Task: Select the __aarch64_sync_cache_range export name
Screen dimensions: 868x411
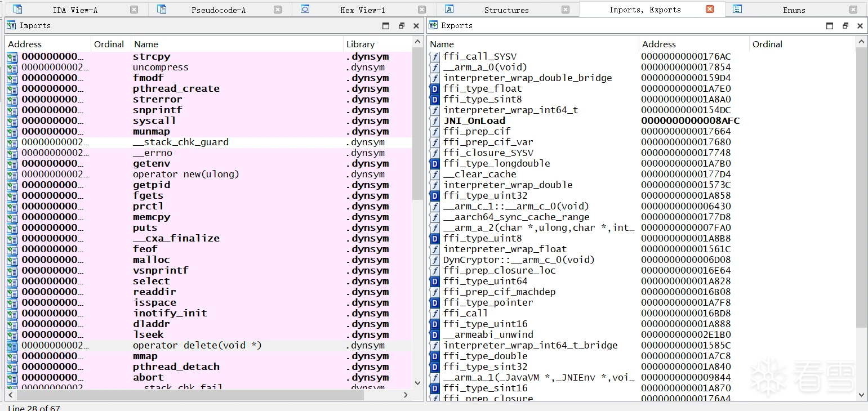Action: click(516, 217)
